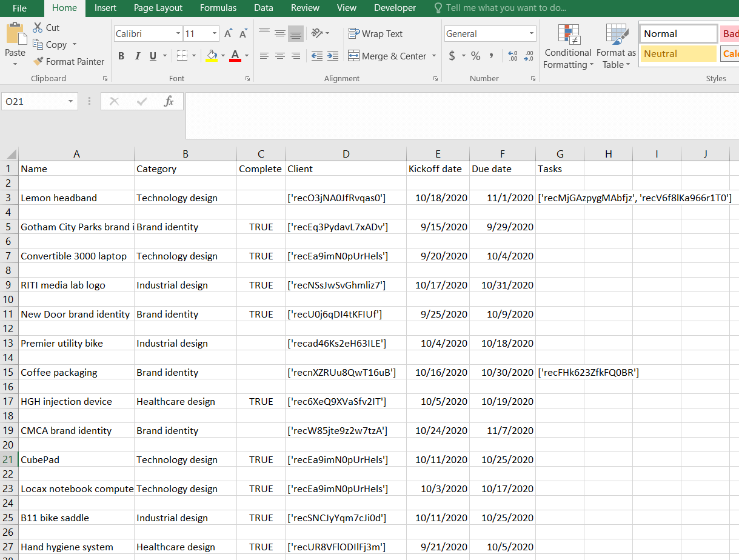
Task: Toggle Wrap Text for the cell
Action: [375, 34]
